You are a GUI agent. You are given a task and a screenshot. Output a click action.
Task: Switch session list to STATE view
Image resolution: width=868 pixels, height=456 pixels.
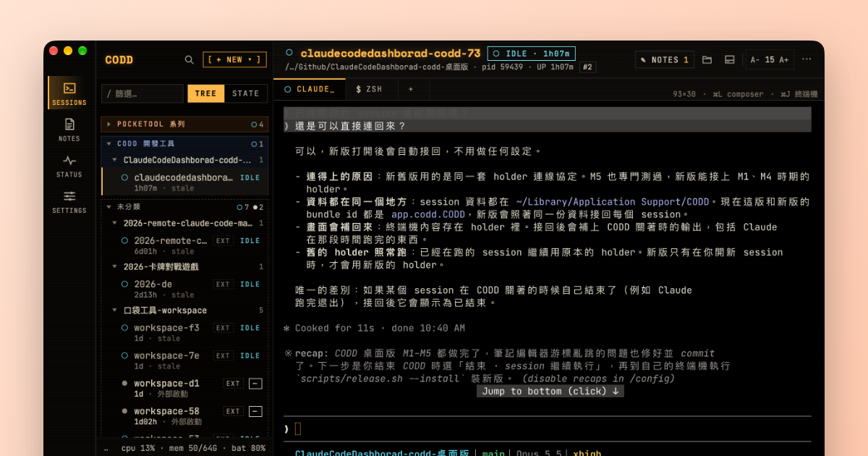click(246, 93)
